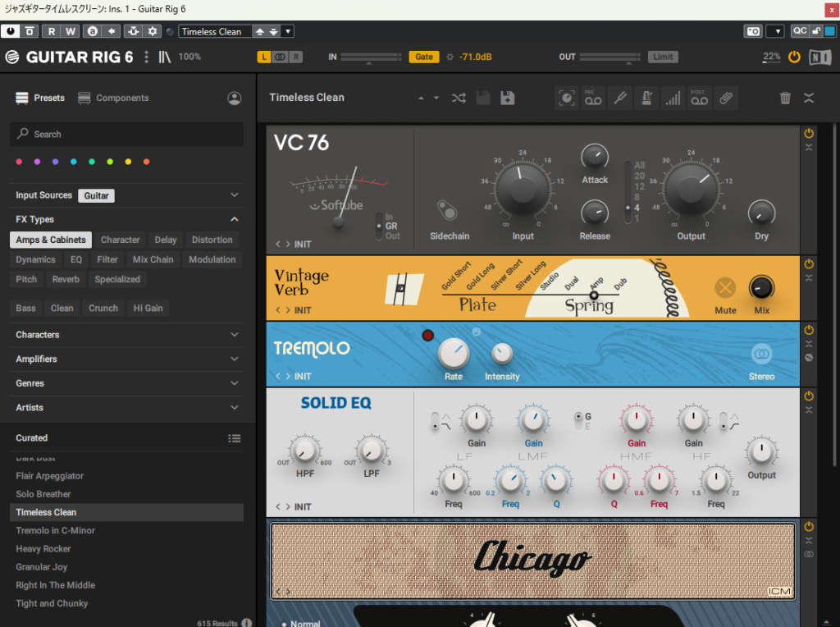The width and height of the screenshot is (840, 627).
Task: Select the Tremolo in C-Minor preset
Action: 56,530
